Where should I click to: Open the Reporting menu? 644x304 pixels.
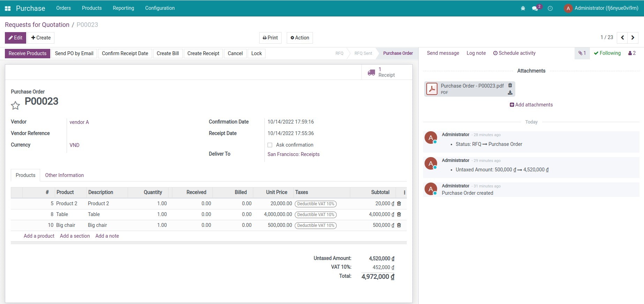click(123, 8)
